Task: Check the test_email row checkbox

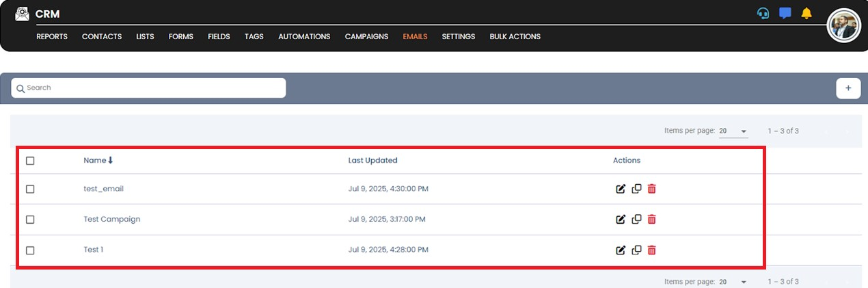Action: 30,189
